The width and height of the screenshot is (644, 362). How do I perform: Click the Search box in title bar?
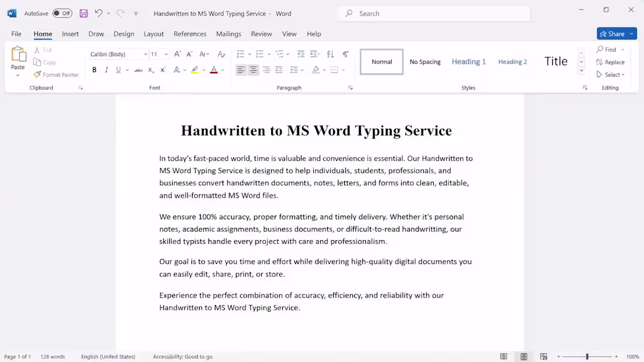[434, 13]
